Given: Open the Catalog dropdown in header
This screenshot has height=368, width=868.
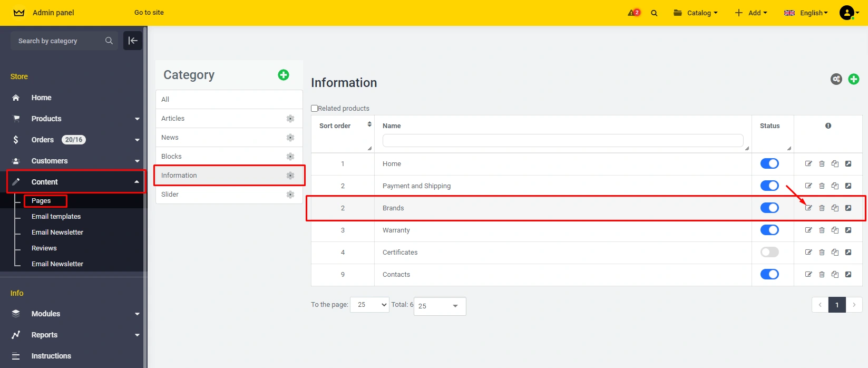Looking at the screenshot, I should pos(696,13).
